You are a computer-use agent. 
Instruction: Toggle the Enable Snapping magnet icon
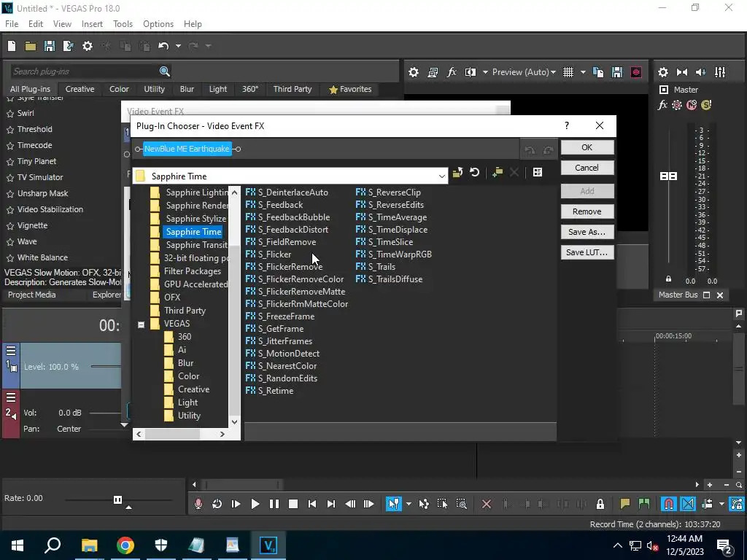click(669, 504)
